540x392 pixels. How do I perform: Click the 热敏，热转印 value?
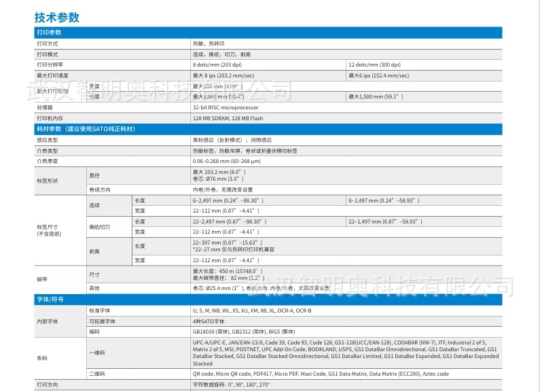tap(209, 43)
